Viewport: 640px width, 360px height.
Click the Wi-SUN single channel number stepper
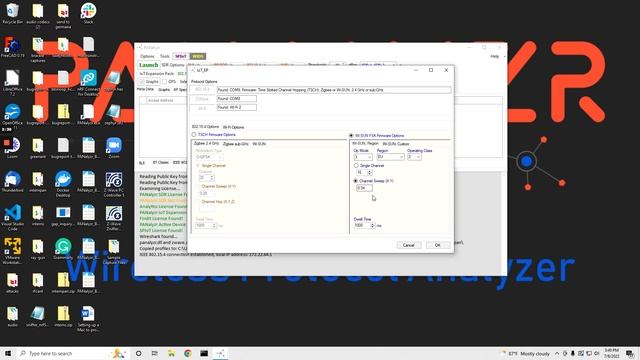coord(370,173)
